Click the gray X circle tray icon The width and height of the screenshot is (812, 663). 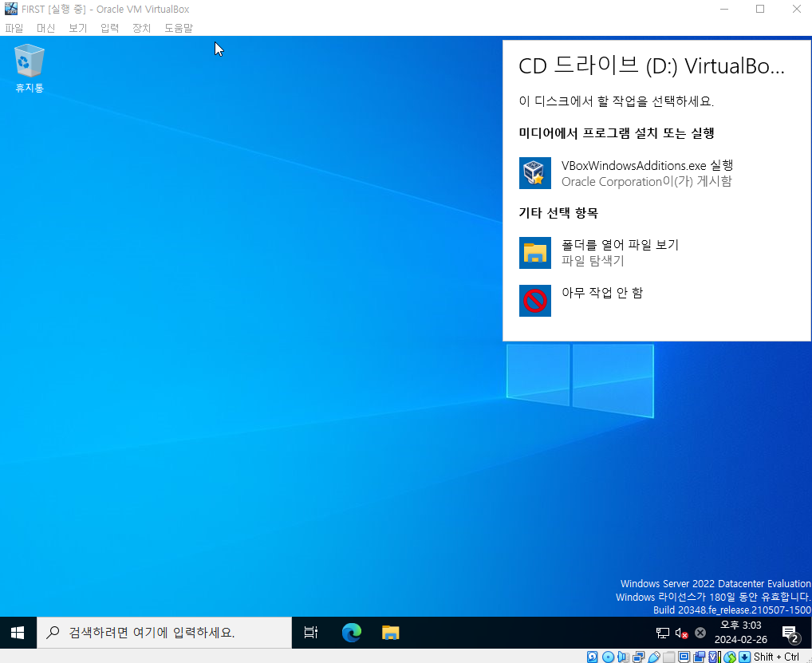pyautogui.click(x=700, y=633)
